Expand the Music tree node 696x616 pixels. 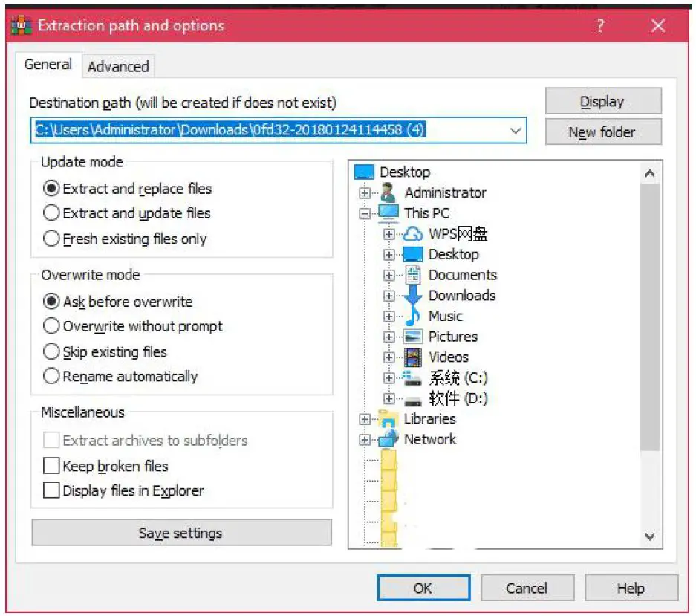(x=388, y=317)
